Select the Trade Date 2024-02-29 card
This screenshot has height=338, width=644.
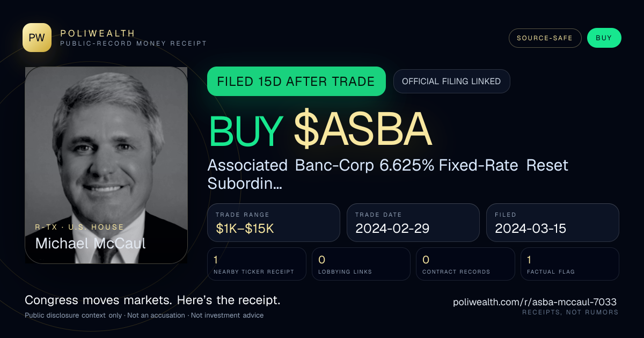[x=413, y=223]
